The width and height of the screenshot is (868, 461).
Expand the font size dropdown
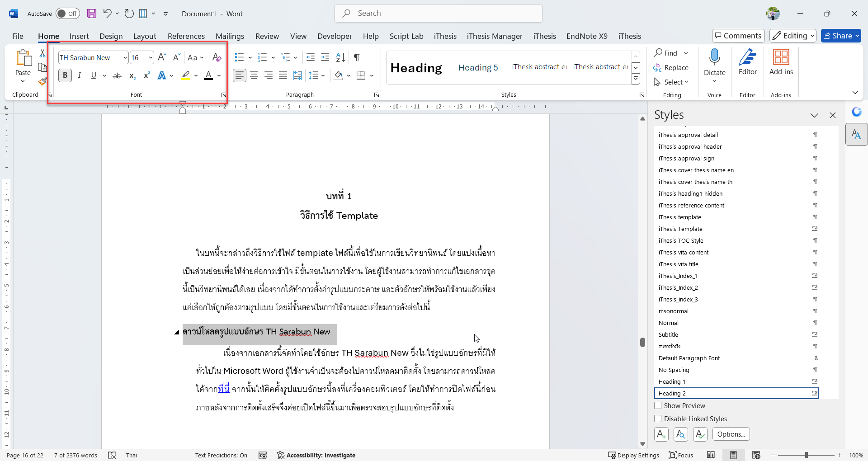151,57
